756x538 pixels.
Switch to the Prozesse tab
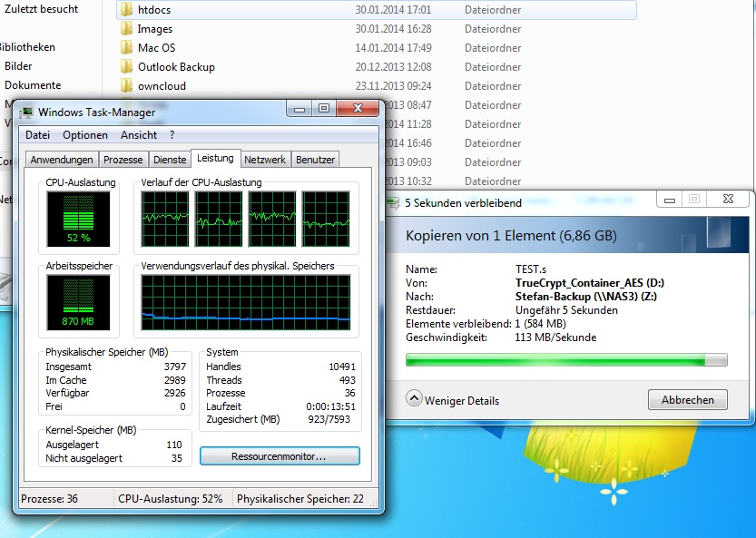123,160
